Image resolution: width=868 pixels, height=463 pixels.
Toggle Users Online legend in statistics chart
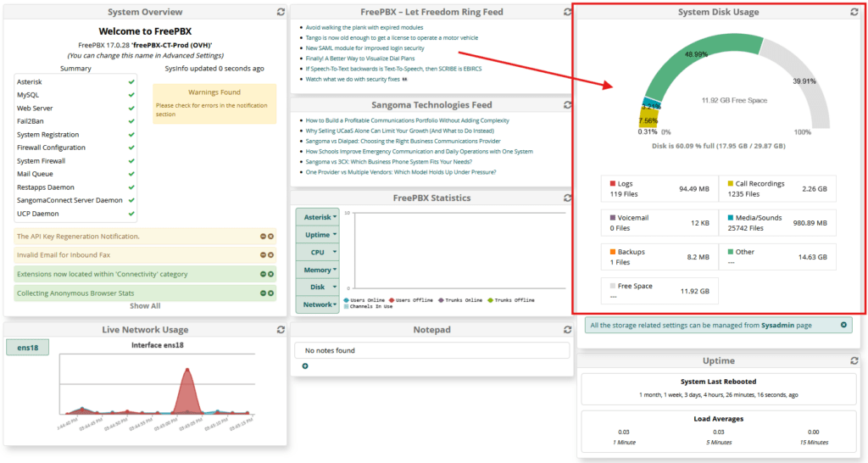pos(364,300)
